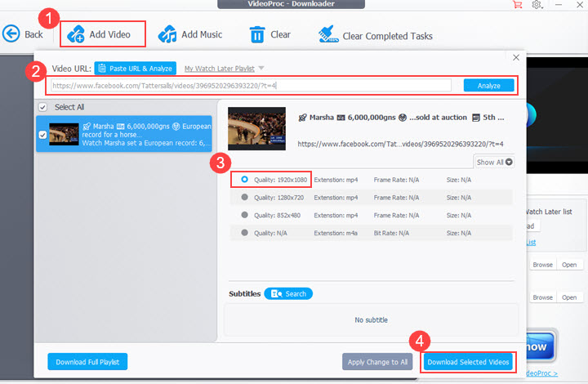Select the 852x480 quality option

244,215
